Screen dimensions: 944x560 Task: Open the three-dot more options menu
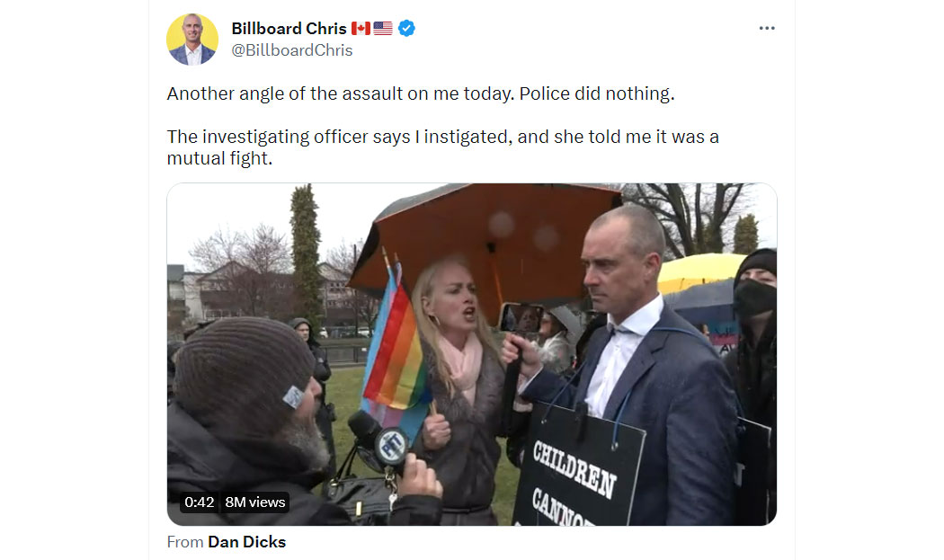pyautogui.click(x=766, y=28)
